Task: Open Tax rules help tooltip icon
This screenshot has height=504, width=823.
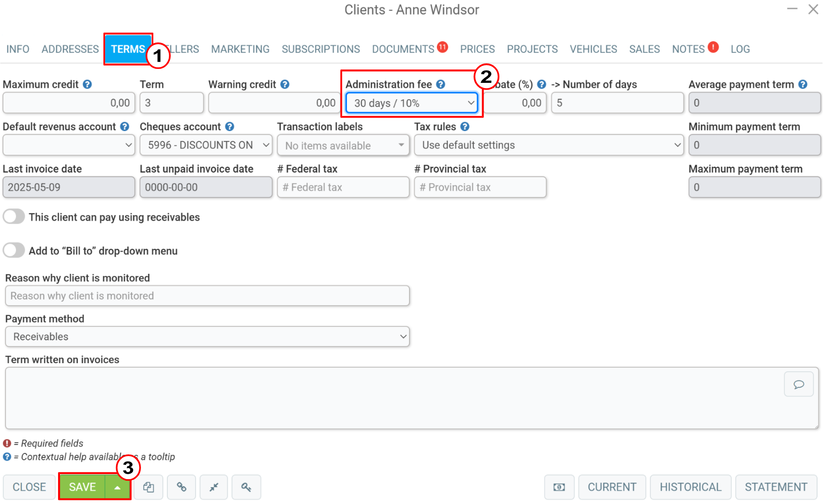Action: [x=465, y=126]
